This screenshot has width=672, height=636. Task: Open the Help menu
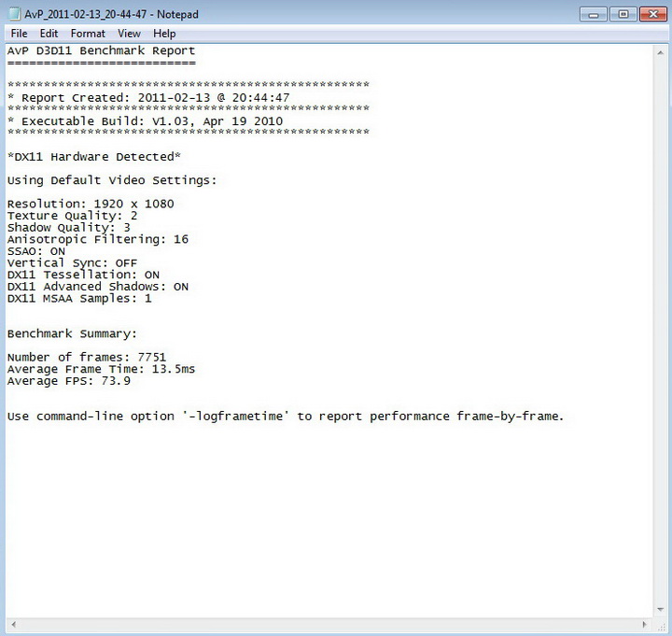tap(164, 34)
